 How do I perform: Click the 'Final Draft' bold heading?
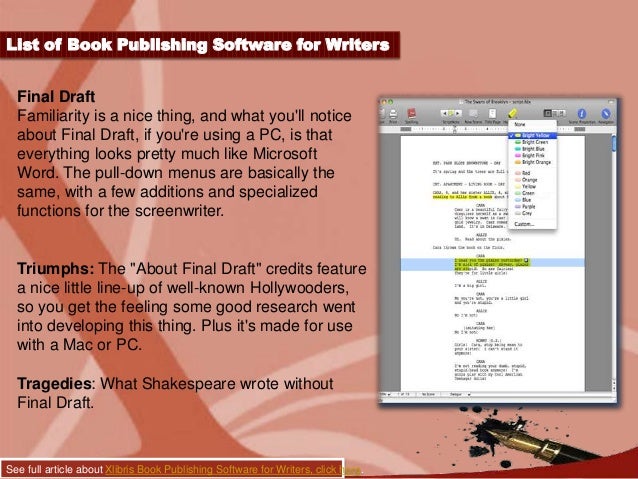(56, 97)
